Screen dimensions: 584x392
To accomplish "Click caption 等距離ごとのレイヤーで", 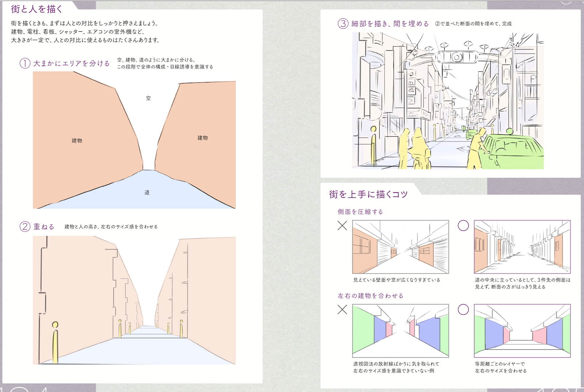I will (x=500, y=364).
